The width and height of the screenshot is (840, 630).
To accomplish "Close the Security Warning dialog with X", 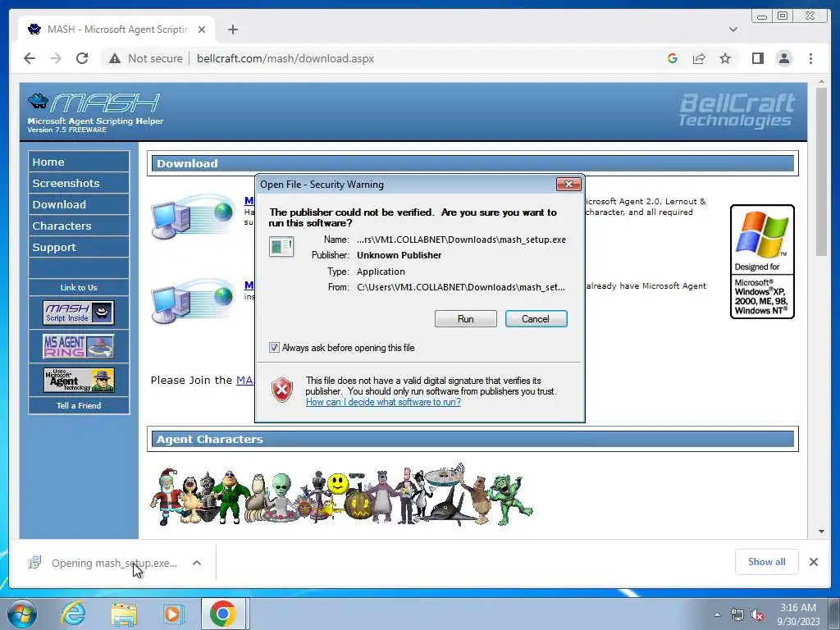I will 568,185.
